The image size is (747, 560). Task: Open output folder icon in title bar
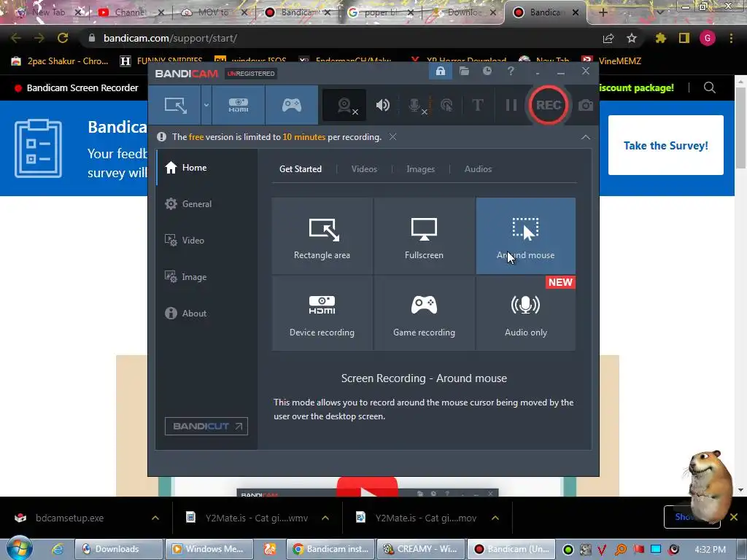464,71
